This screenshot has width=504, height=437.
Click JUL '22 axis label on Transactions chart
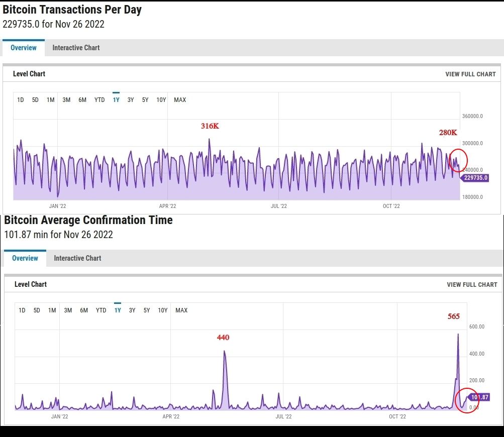click(x=279, y=206)
